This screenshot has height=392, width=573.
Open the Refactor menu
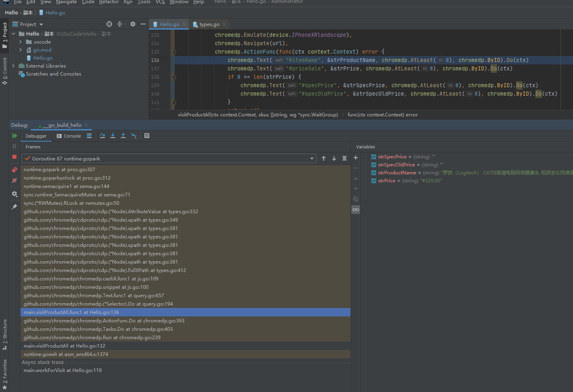pos(109,2)
